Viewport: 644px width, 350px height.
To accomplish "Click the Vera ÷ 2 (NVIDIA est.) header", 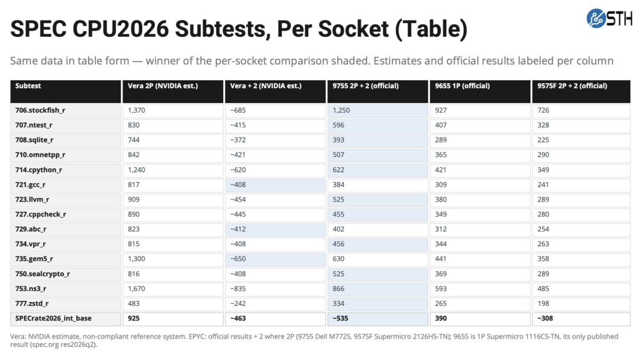I will click(x=275, y=91).
